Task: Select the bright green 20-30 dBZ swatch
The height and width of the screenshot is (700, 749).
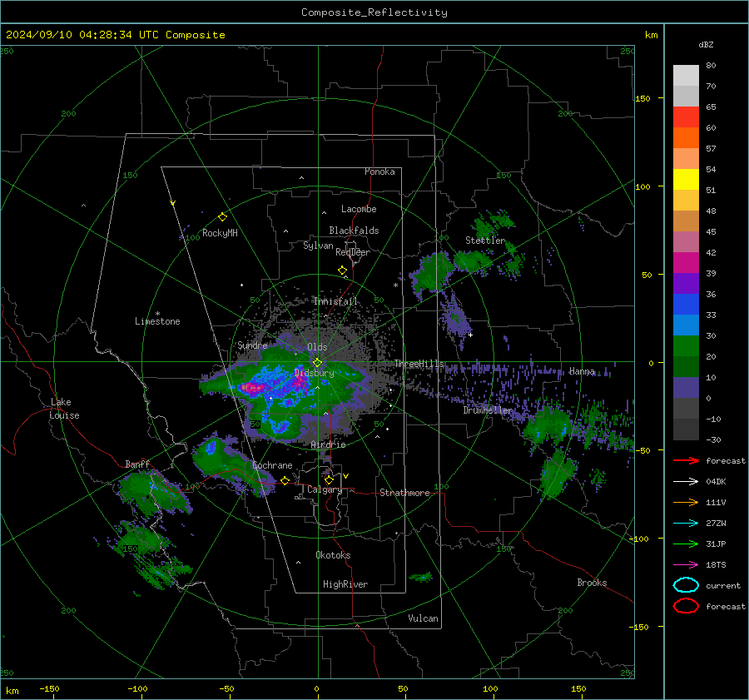Action: 686,346
